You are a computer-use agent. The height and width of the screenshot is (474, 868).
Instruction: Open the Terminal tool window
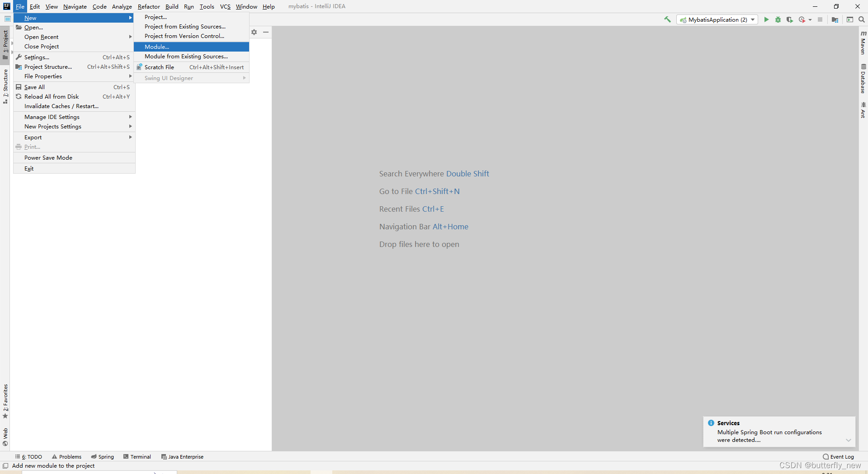tap(137, 457)
